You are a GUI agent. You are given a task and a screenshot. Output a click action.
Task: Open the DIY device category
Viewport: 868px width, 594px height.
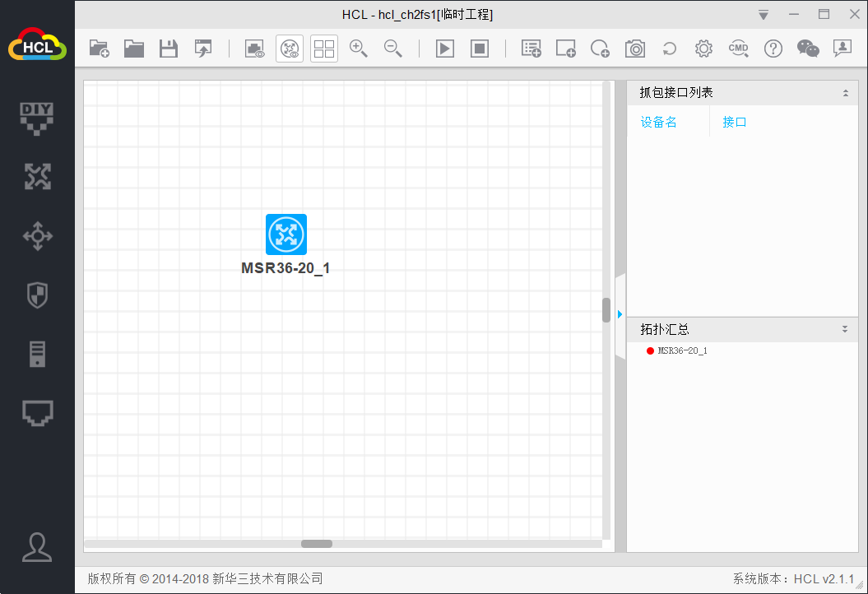tap(37, 118)
